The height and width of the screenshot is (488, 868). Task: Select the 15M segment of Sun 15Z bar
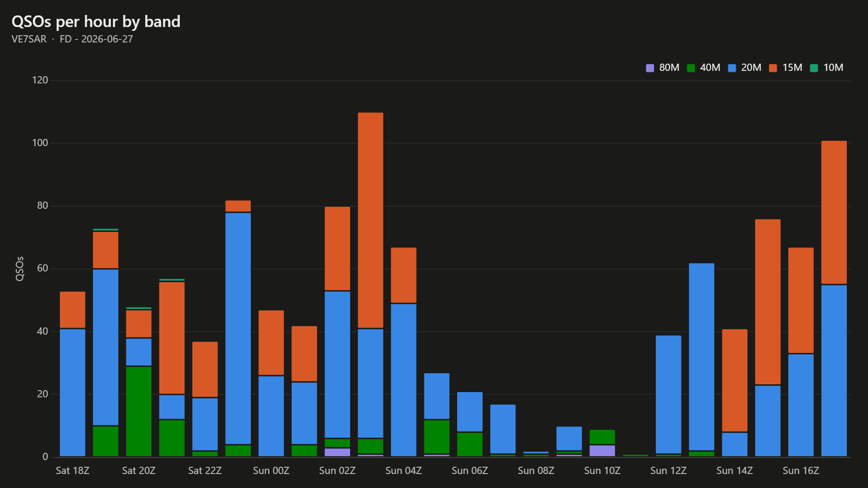coord(768,302)
